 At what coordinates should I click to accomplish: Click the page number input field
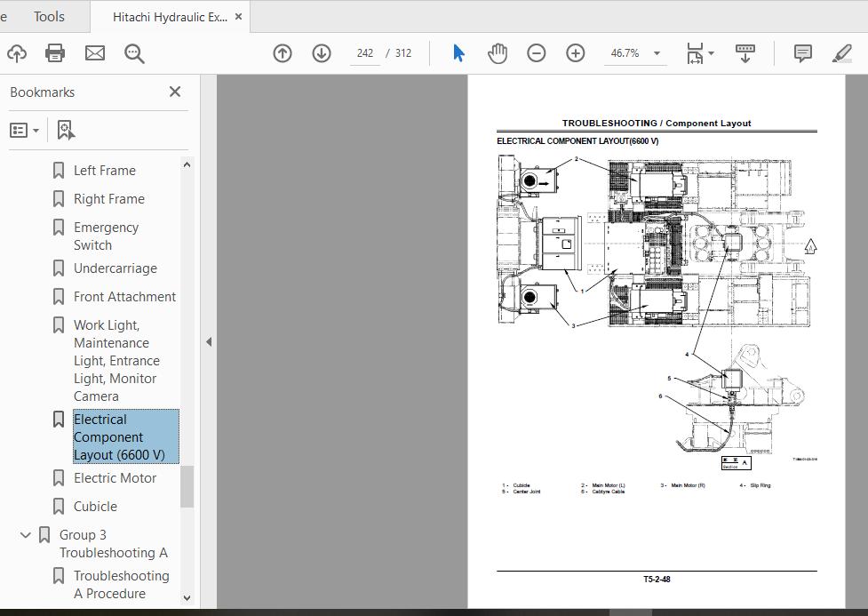[365, 53]
